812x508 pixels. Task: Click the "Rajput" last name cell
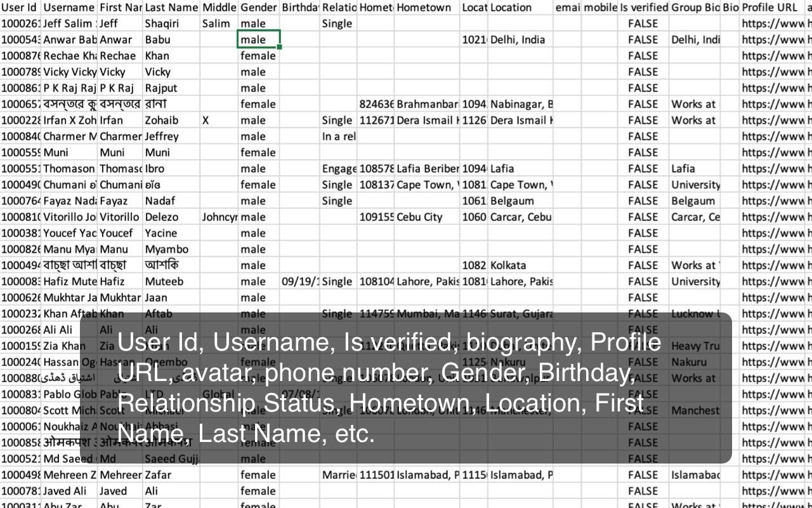(171, 88)
